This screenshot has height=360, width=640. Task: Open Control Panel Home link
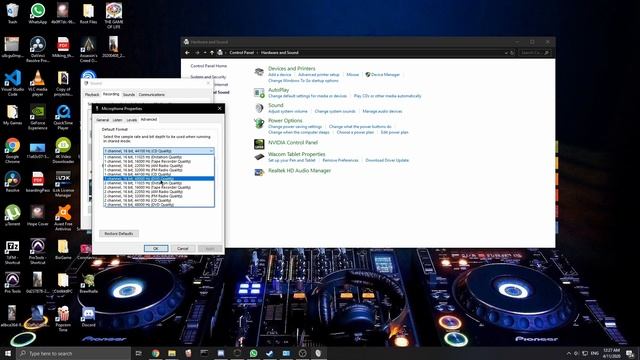tap(209, 66)
